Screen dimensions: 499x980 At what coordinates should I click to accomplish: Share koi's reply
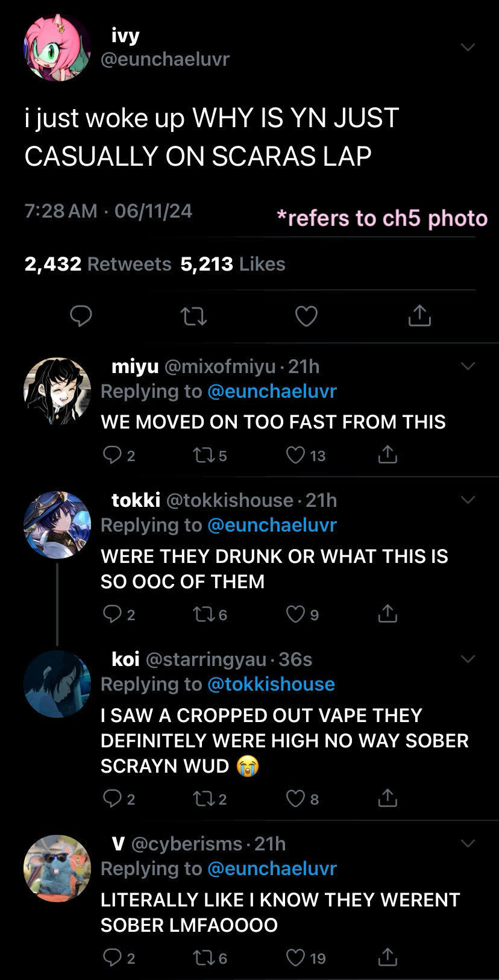tap(388, 798)
